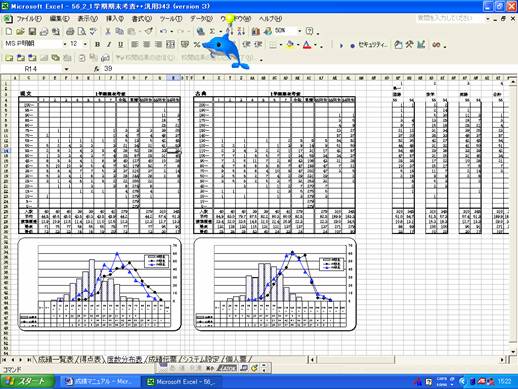Open the ファイル(F) menu
This screenshot has height=389, width=518.
click(x=29, y=19)
